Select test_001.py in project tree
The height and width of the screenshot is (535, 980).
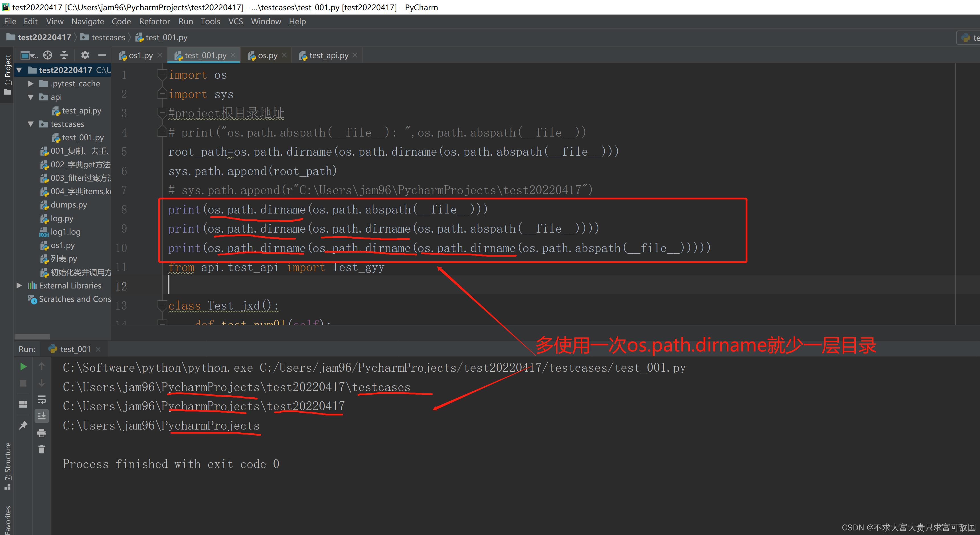point(78,138)
